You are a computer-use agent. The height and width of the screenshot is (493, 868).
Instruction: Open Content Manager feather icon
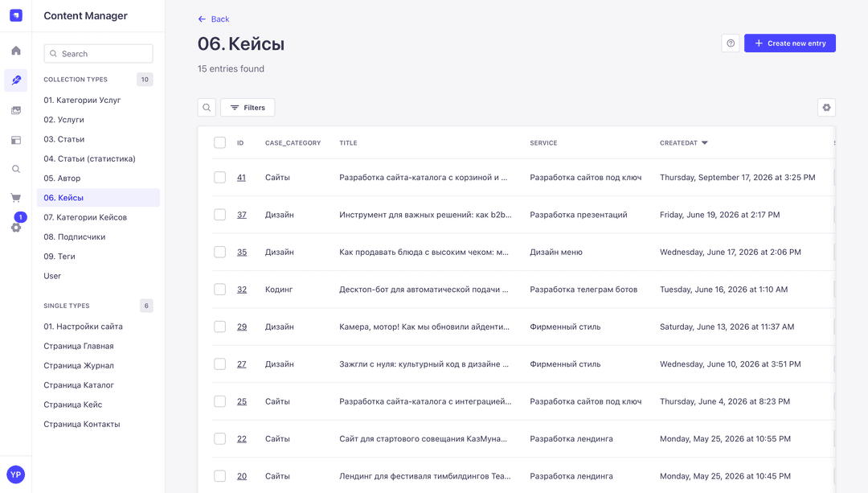(16, 80)
